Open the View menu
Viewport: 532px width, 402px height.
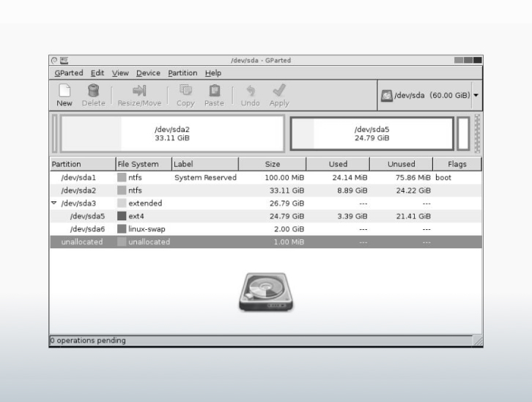pyautogui.click(x=120, y=73)
